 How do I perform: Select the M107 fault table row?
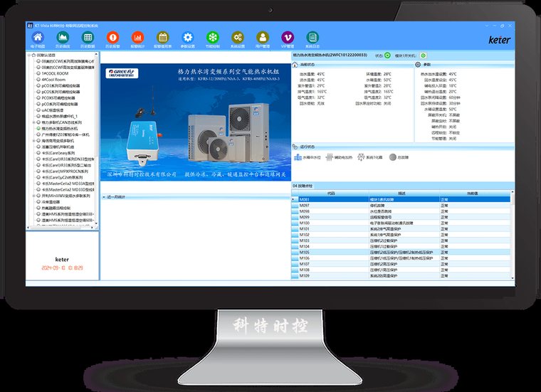coord(401,264)
